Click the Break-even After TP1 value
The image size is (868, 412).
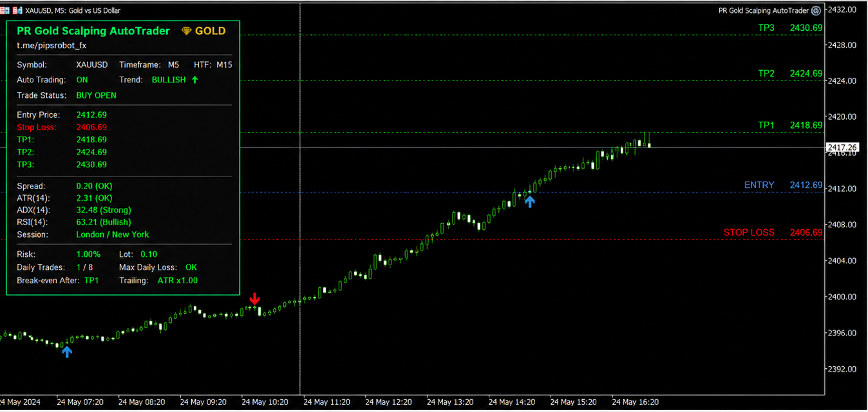click(x=91, y=280)
